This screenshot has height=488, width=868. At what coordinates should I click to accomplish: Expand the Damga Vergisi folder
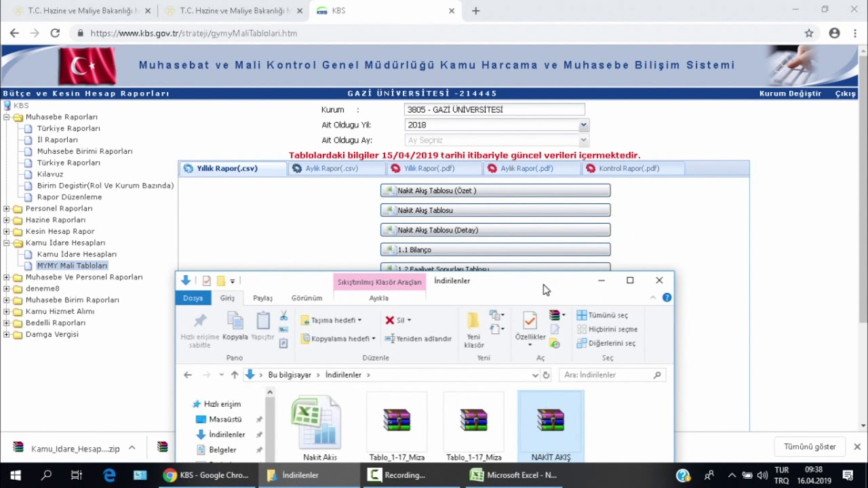(x=7, y=334)
